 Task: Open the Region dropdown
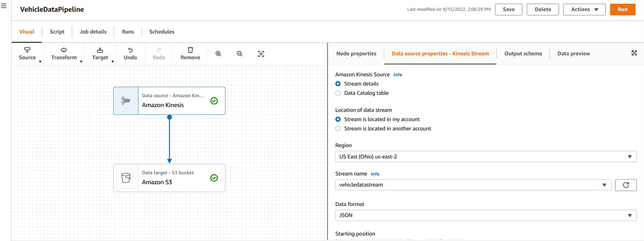point(485,157)
